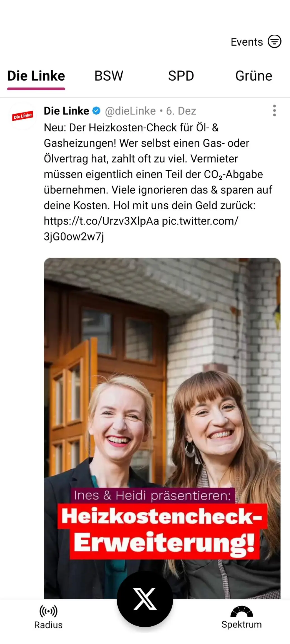Open Die Linke profile avatar
The height and width of the screenshot is (644, 290).
[22, 116]
